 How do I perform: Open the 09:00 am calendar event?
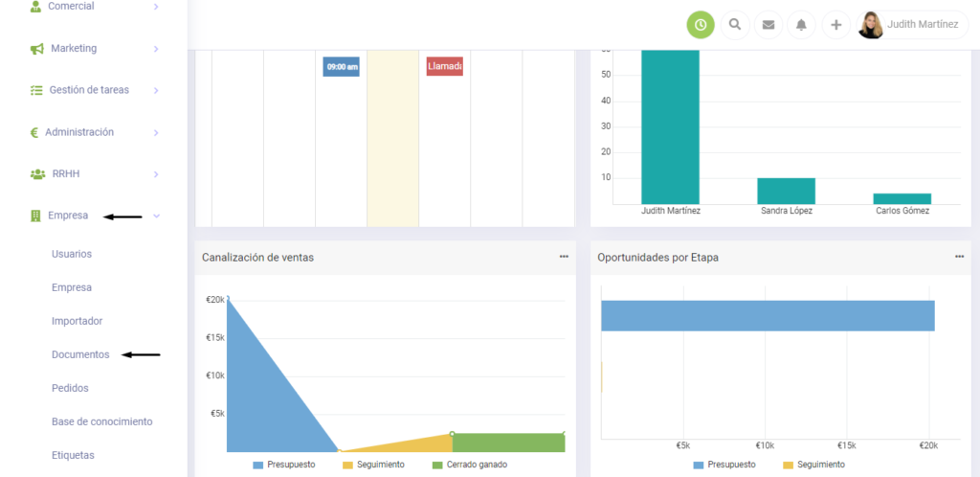[342, 67]
